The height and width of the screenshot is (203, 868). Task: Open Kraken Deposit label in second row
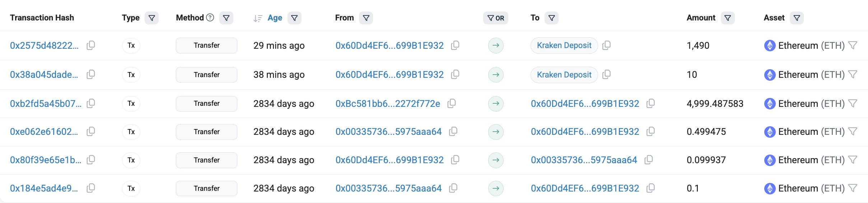click(564, 75)
